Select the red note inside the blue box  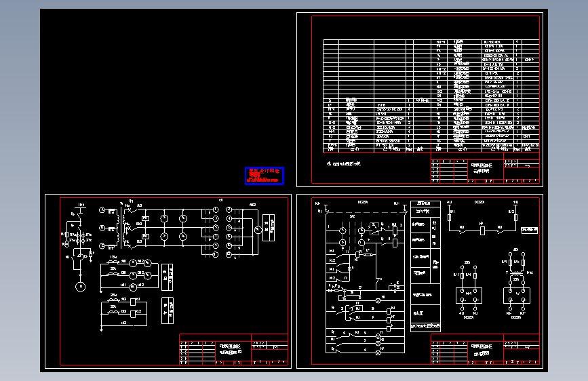pyautogui.click(x=264, y=176)
